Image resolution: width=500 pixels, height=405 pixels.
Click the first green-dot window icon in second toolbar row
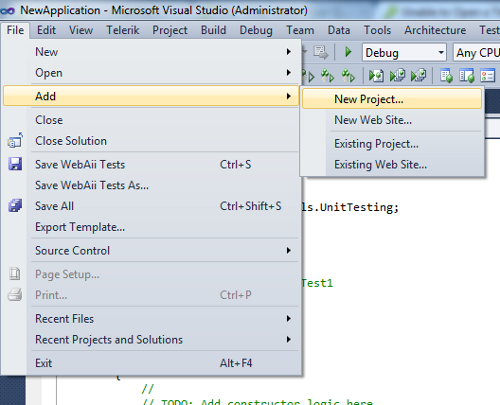[x=446, y=75]
